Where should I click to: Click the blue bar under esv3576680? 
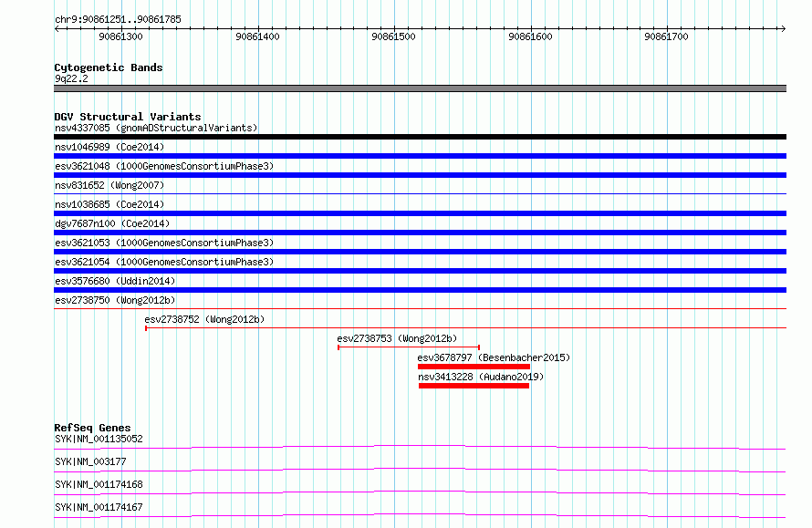(x=420, y=290)
